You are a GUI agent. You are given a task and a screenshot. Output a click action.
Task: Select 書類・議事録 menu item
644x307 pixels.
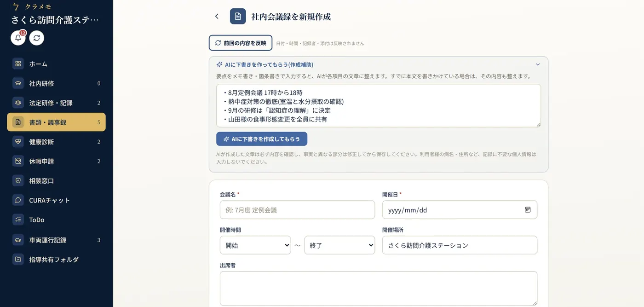click(x=56, y=122)
